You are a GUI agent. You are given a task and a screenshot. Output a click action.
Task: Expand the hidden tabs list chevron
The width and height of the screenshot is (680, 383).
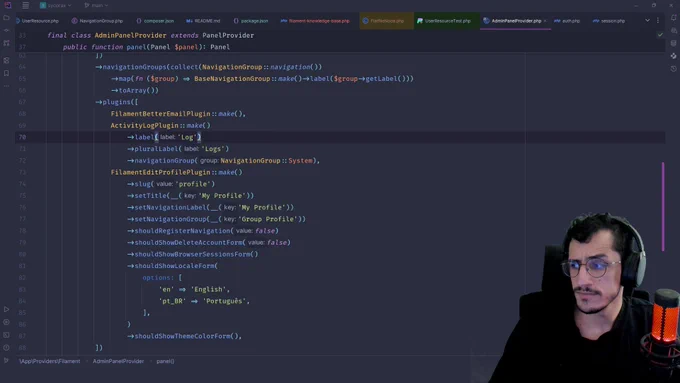(x=647, y=20)
